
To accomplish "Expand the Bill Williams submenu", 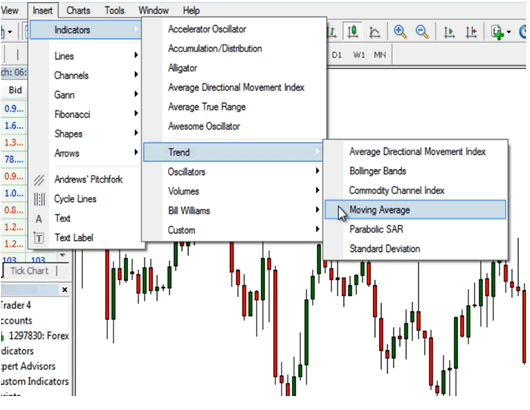I will [x=233, y=211].
